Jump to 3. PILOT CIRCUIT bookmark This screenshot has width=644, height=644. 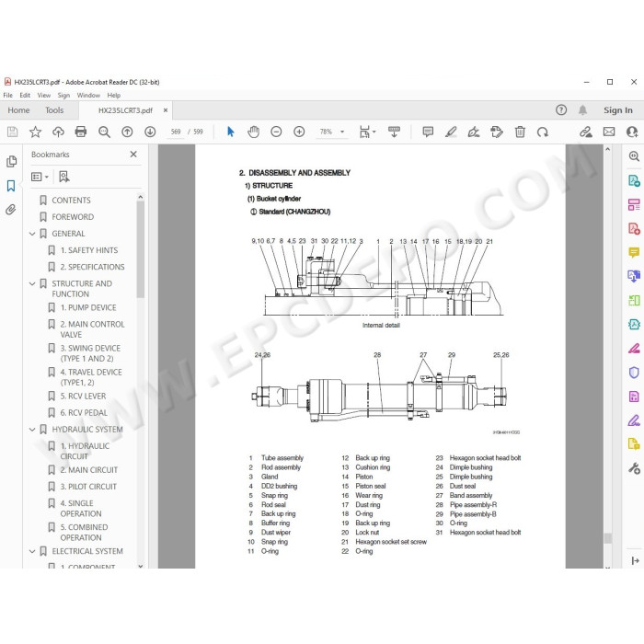88,487
